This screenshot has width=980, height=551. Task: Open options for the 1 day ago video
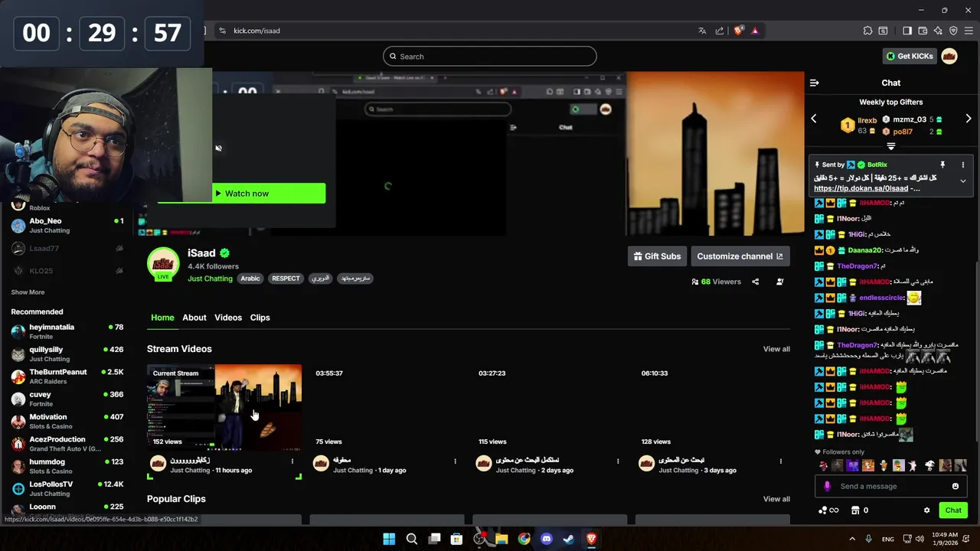tap(455, 461)
